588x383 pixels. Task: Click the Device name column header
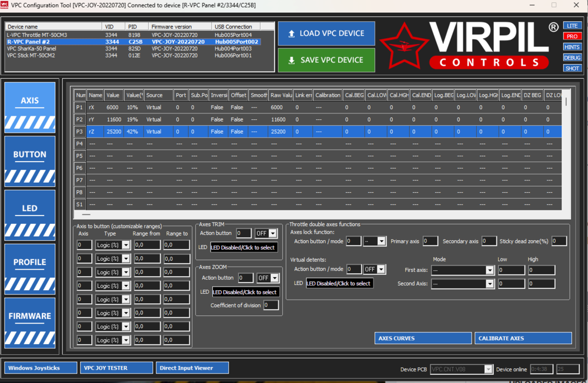(54, 26)
